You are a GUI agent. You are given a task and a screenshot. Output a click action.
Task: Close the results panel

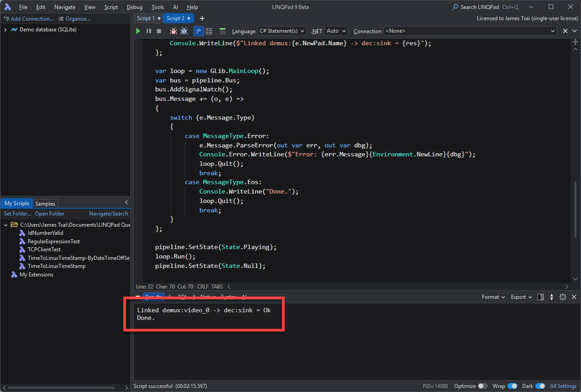click(574, 297)
